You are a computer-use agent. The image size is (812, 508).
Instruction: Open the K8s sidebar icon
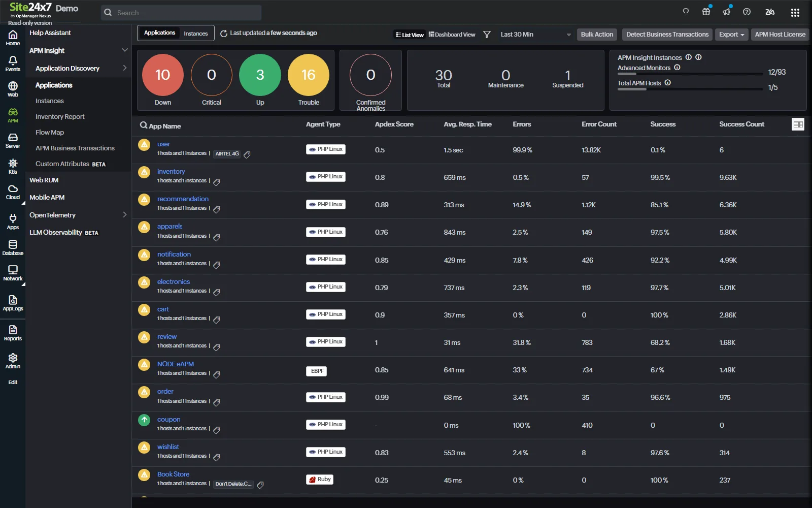click(x=13, y=166)
